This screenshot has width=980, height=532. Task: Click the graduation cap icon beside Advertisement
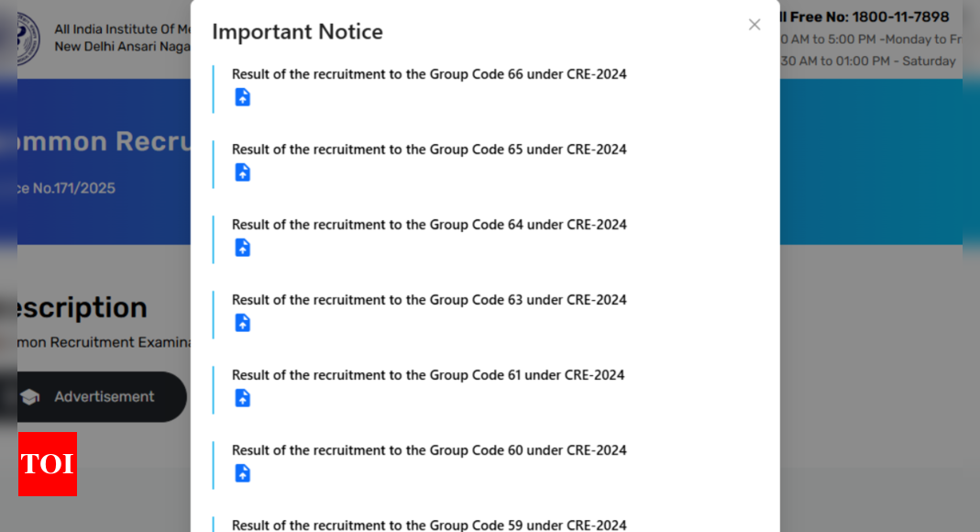click(30, 397)
